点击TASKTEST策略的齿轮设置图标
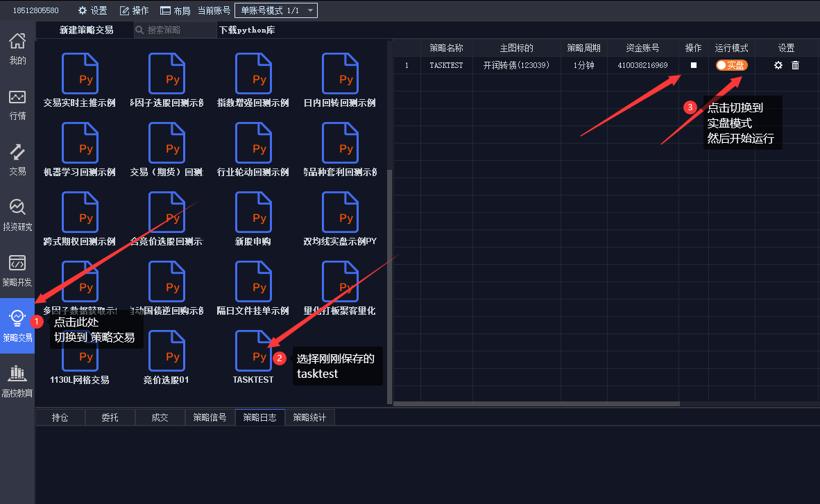This screenshot has height=504, width=820. pyautogui.click(x=778, y=65)
